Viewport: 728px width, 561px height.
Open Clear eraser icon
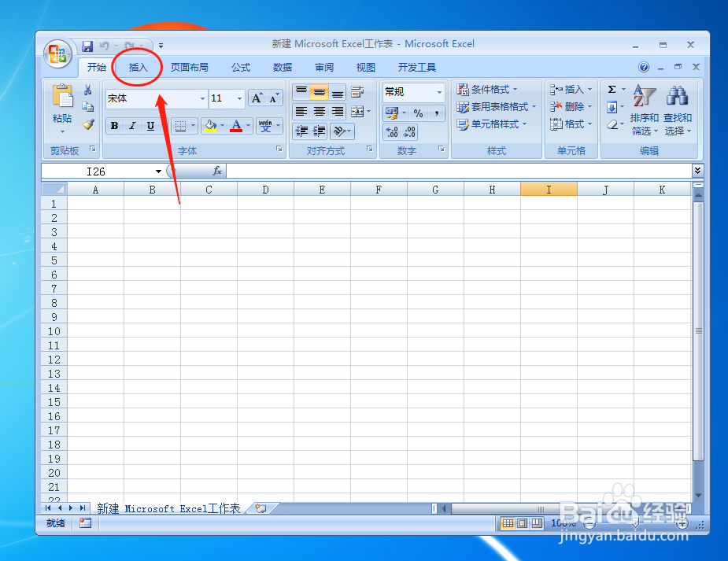pyautogui.click(x=612, y=124)
